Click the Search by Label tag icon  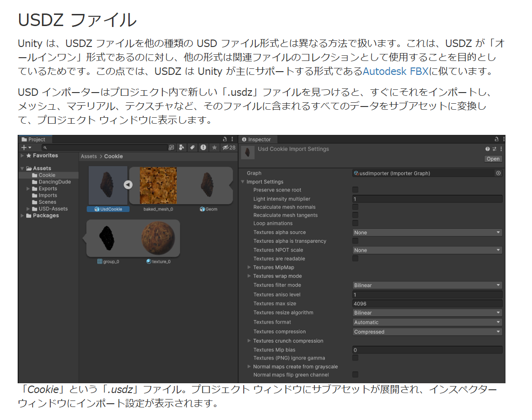click(x=193, y=147)
